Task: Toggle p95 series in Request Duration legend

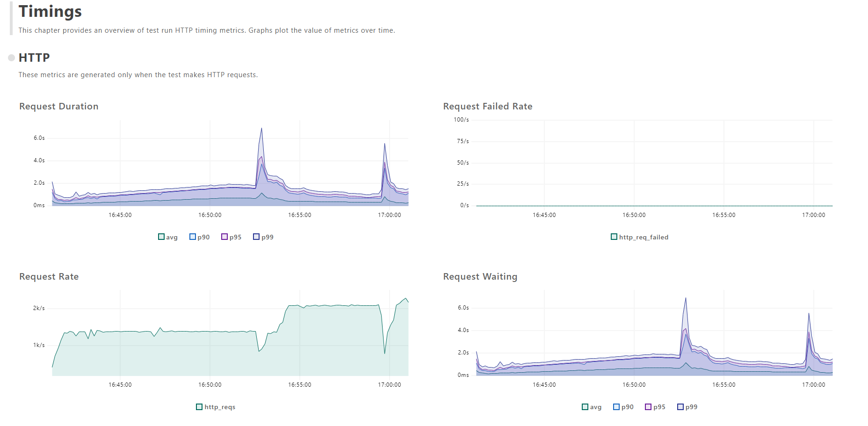Action: (231, 237)
